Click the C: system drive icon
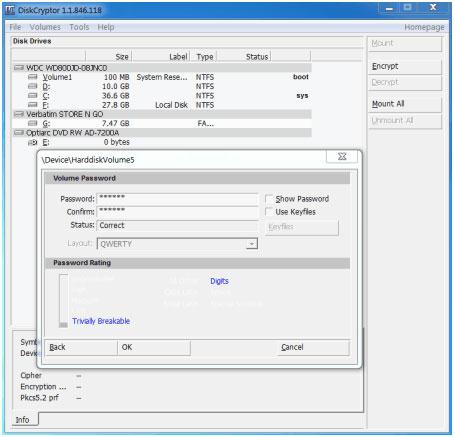Screen dimensions: 454x437 pos(33,96)
